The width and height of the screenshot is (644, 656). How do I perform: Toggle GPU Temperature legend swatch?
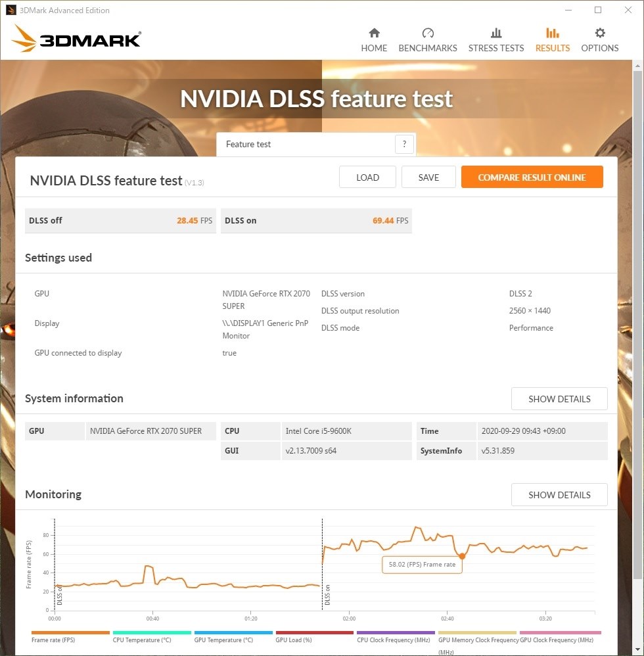(233, 632)
